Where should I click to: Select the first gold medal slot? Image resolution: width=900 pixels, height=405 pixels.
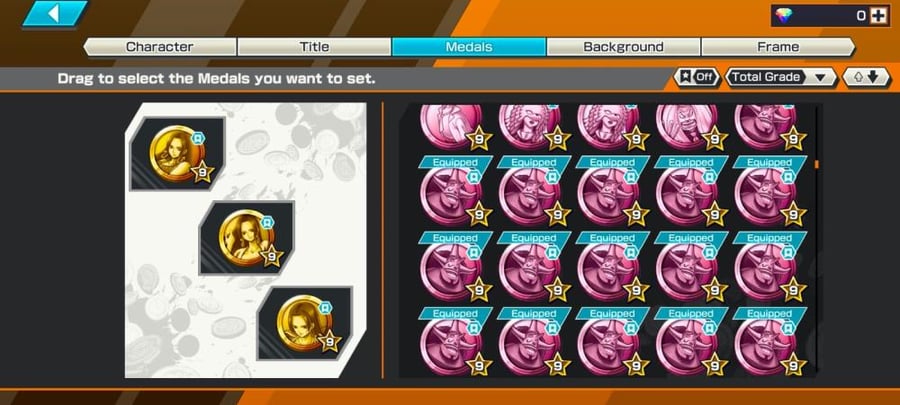point(177,154)
